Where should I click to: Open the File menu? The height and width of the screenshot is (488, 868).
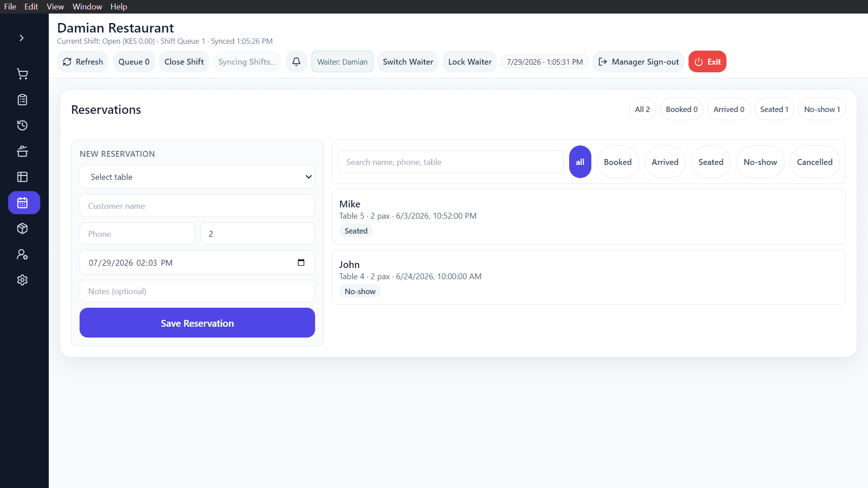point(10,7)
